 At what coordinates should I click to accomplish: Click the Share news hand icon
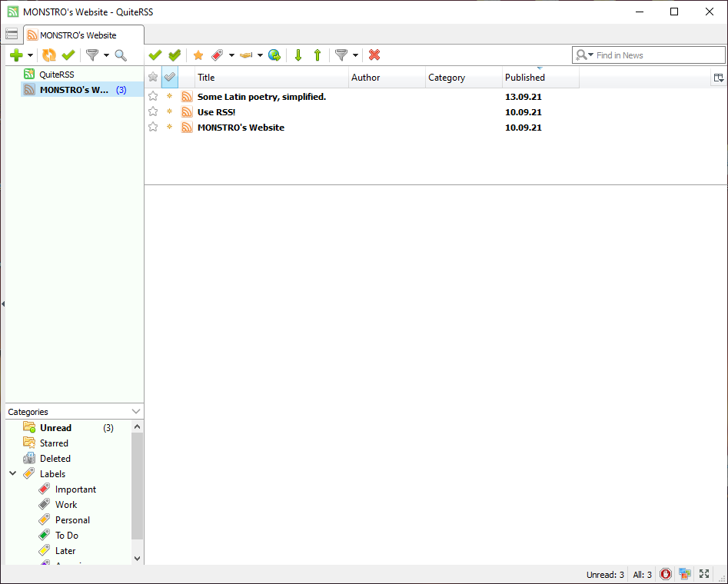pyautogui.click(x=246, y=55)
